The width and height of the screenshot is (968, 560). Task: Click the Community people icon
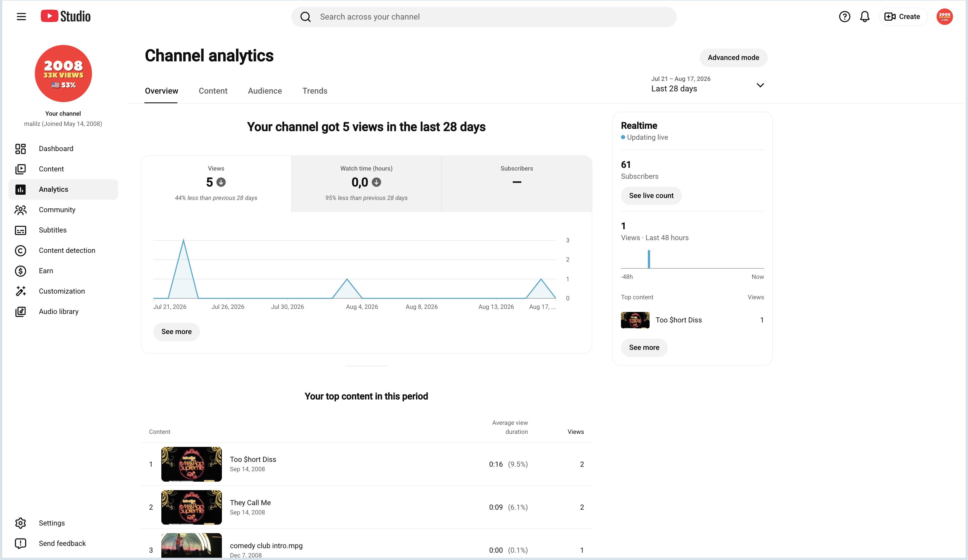(20, 210)
